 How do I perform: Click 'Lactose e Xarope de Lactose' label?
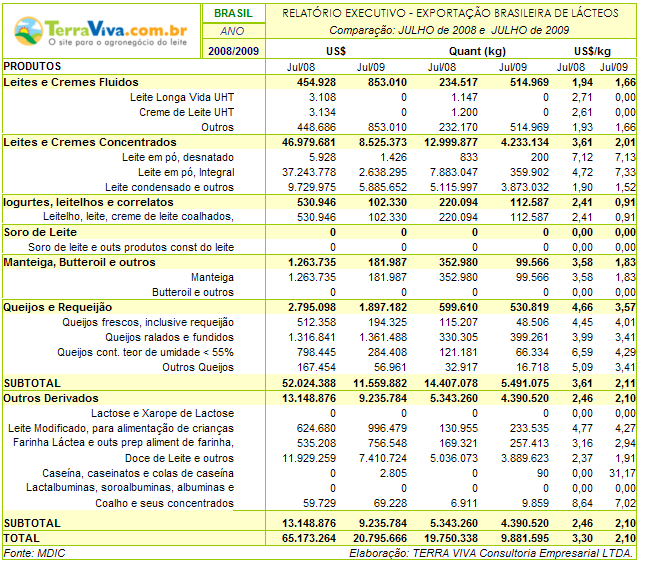tap(162, 413)
